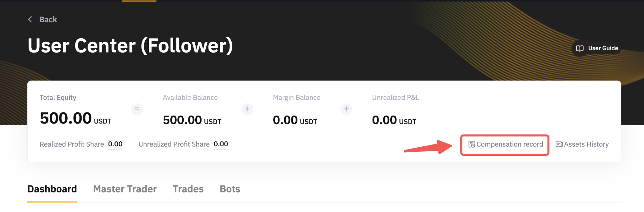Image resolution: width=644 pixels, height=212 pixels.
Task: Click the Realized Profit Share 0.00 value
Action: (x=115, y=144)
